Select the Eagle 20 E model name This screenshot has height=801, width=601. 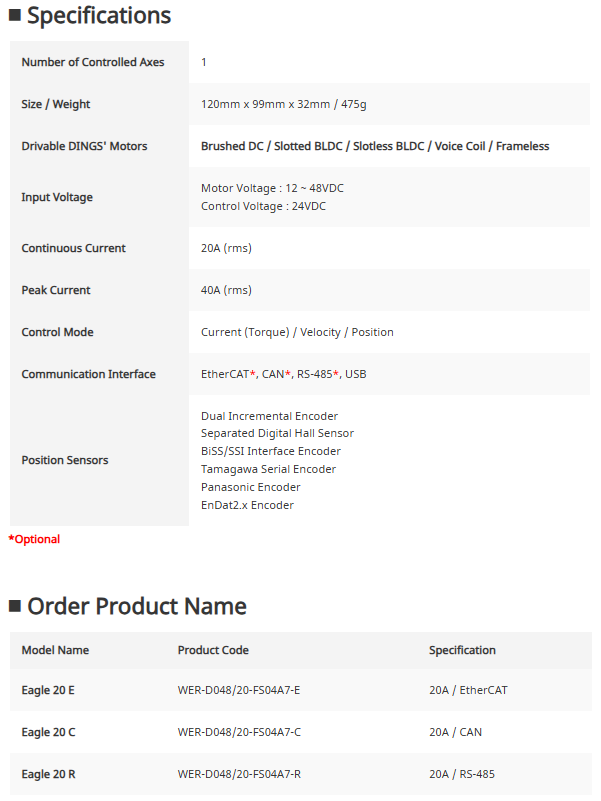click(x=48, y=690)
